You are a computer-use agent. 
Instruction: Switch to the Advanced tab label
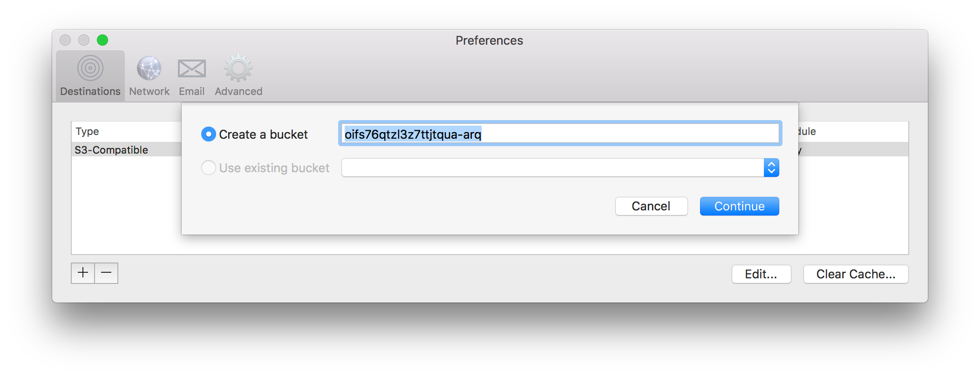click(238, 91)
